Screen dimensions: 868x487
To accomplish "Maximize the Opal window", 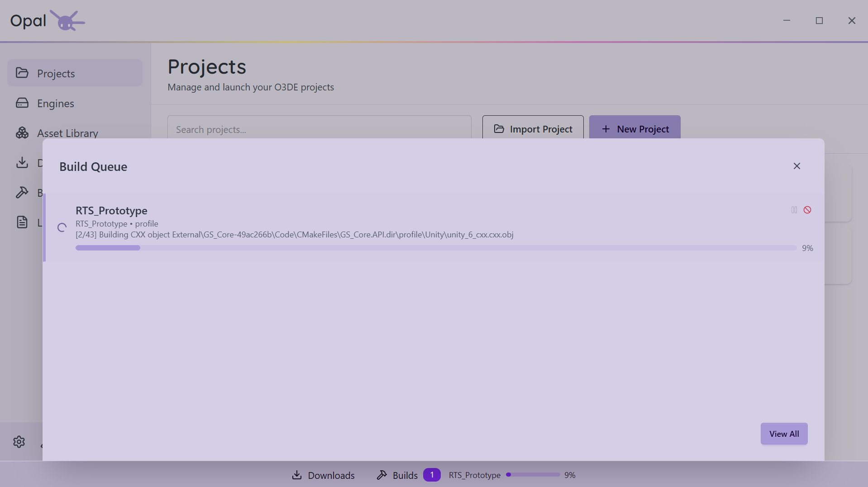I will 819,20.
